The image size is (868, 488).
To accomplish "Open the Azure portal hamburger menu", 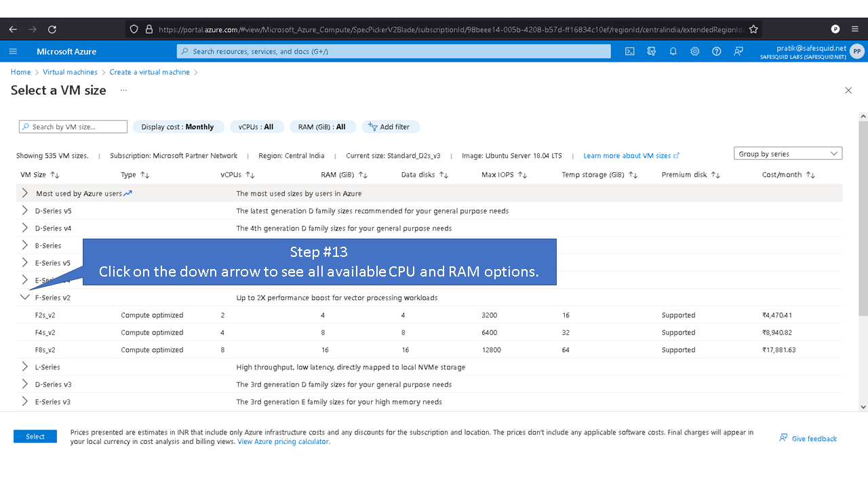I will click(13, 52).
